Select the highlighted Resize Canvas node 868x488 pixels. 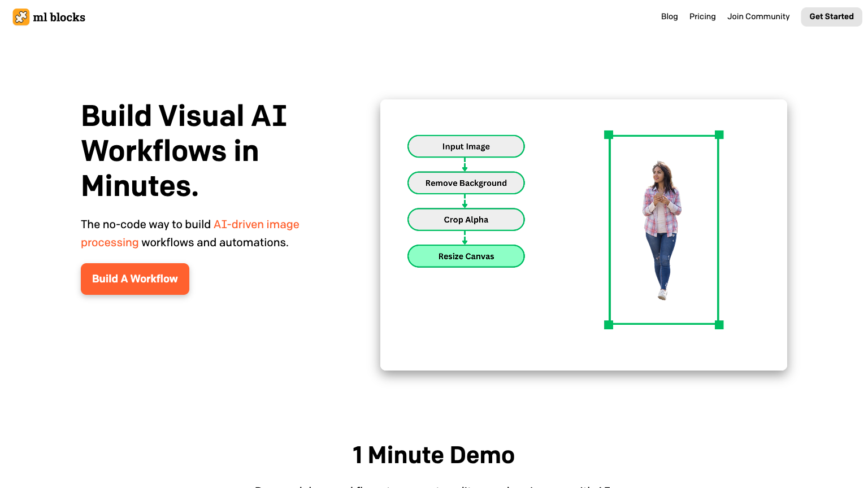click(x=466, y=256)
